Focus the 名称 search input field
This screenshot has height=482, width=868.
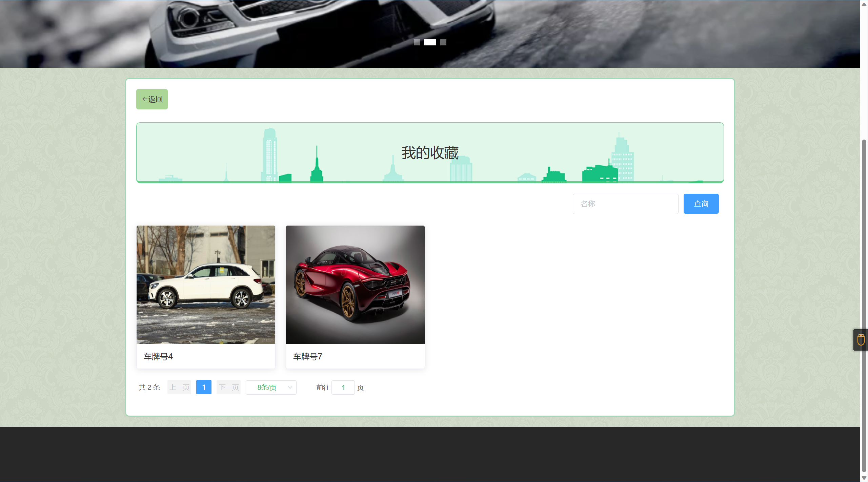point(625,204)
